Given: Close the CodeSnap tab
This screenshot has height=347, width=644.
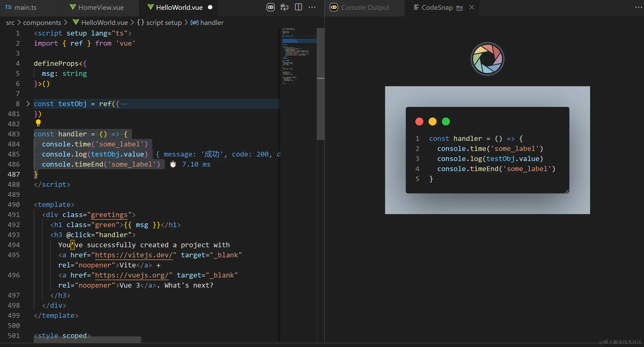Looking at the screenshot, I should (472, 7).
